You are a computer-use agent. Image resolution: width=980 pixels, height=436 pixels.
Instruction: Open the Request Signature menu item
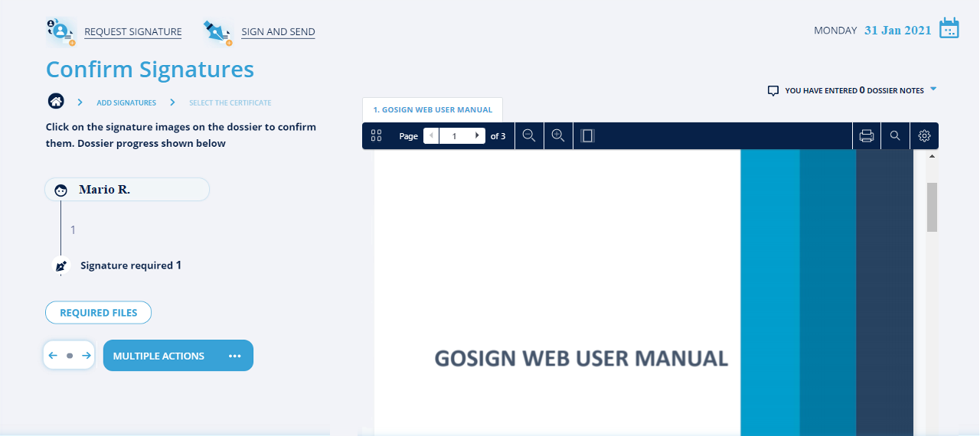[132, 32]
